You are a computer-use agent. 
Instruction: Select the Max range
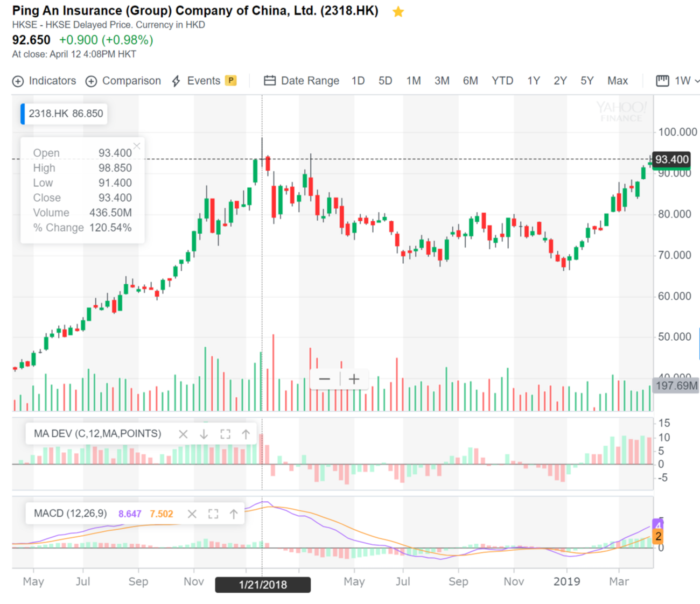click(x=618, y=81)
